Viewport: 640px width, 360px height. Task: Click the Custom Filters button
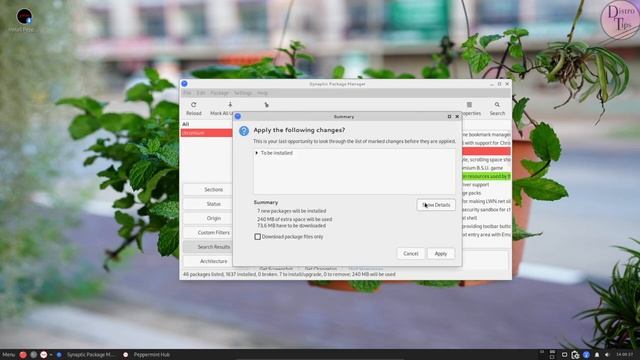[x=207, y=232]
